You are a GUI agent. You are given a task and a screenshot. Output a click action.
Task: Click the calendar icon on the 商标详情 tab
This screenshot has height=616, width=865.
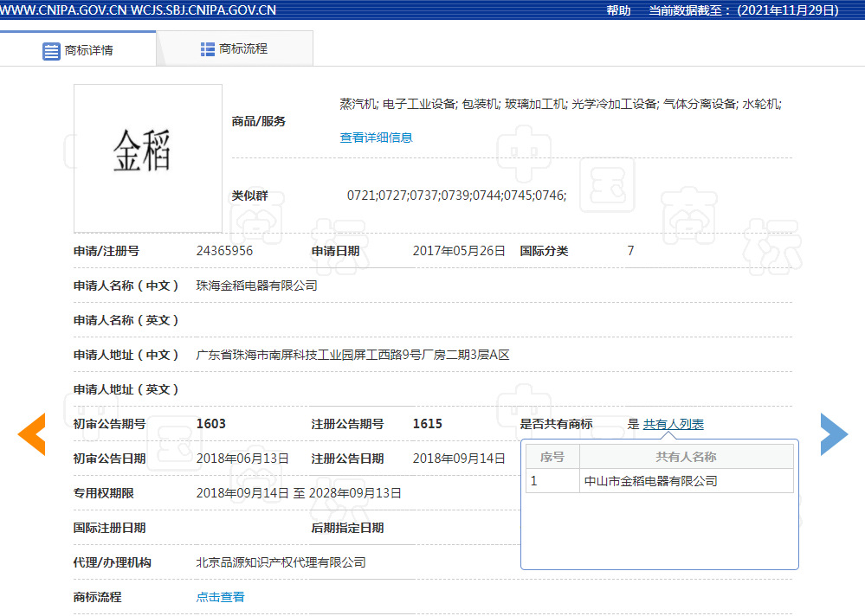[x=51, y=50]
